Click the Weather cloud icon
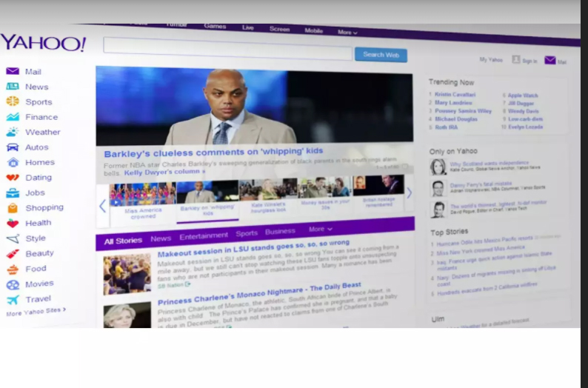The width and height of the screenshot is (588, 388). [13, 132]
